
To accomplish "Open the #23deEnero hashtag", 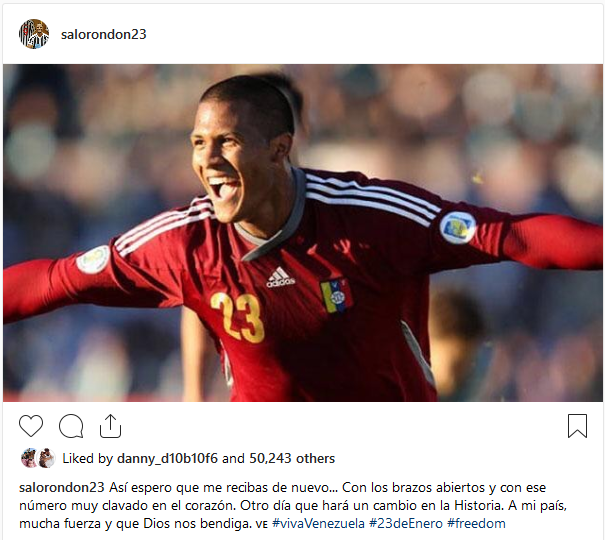I will point(406,524).
